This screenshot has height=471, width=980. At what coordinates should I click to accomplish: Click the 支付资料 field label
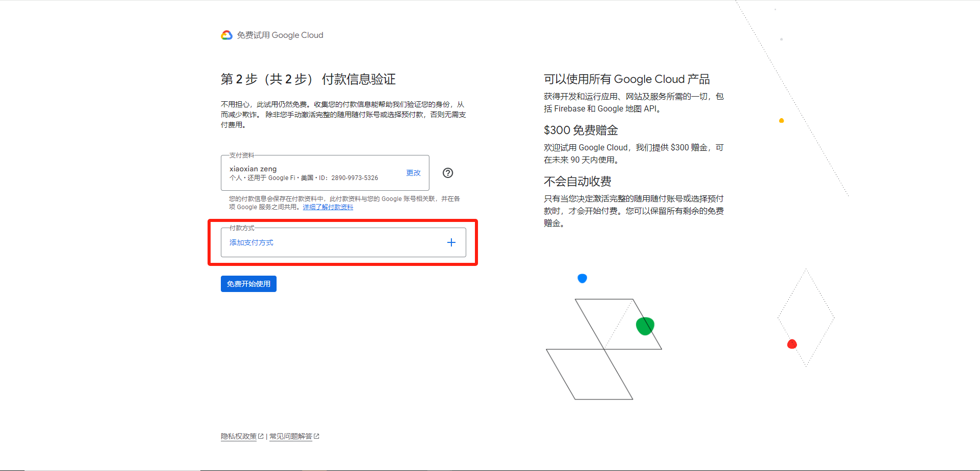click(242, 155)
